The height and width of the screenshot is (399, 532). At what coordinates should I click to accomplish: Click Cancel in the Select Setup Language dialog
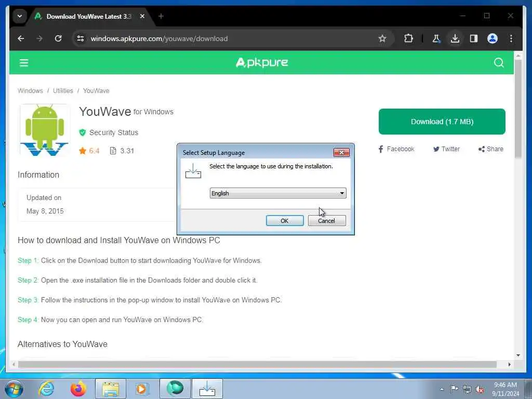(327, 220)
